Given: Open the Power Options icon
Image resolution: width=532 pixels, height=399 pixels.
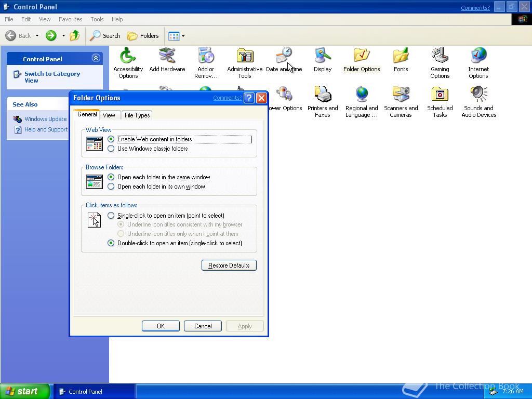Looking at the screenshot, I should tap(285, 99).
